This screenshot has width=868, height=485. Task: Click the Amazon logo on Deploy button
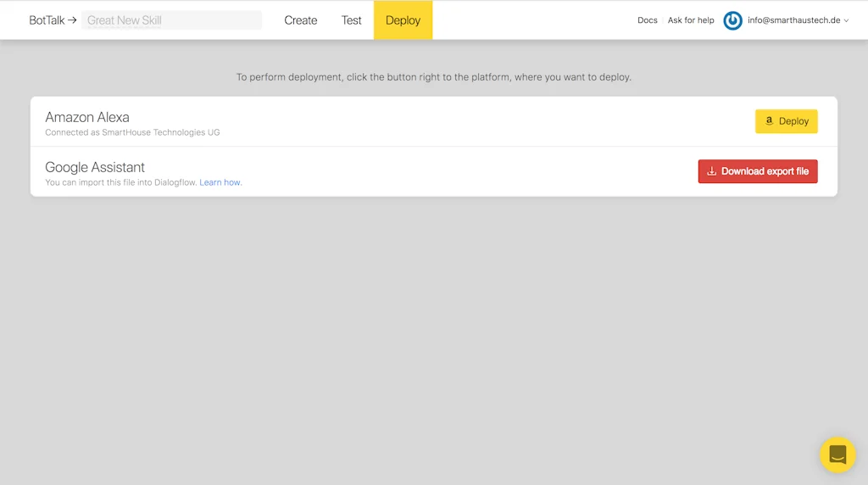(x=769, y=121)
